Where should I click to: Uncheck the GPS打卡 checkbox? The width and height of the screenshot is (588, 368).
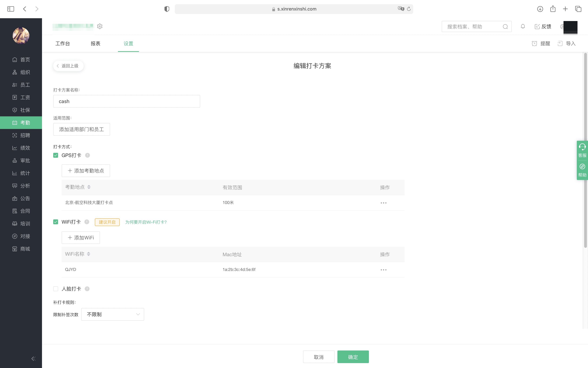pos(56,155)
